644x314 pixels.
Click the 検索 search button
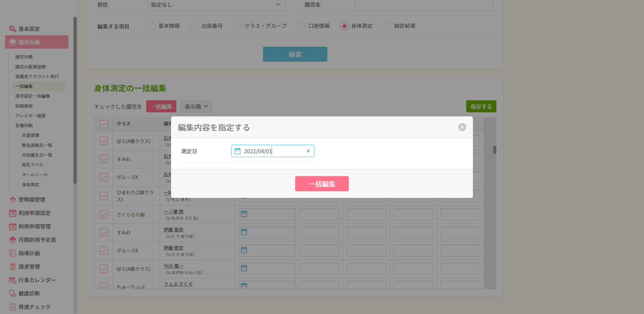[295, 54]
